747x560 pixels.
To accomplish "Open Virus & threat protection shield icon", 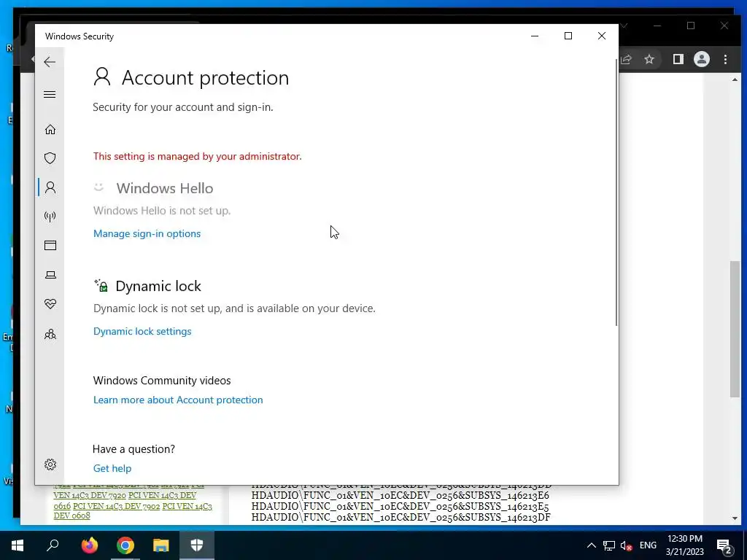I will point(50,158).
